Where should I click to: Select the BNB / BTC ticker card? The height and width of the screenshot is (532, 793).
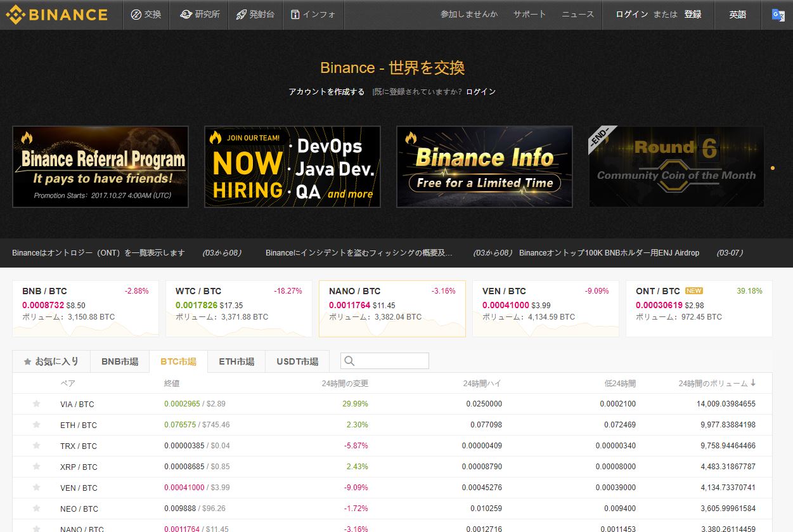point(86,309)
